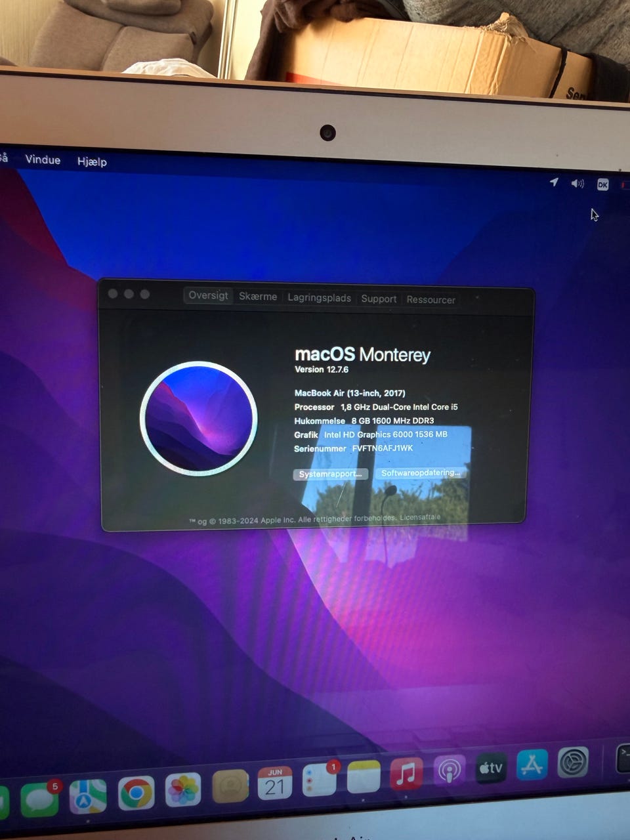Click the location services arrow in the menu bar
Screen dimensions: 630x840
[x=554, y=182]
